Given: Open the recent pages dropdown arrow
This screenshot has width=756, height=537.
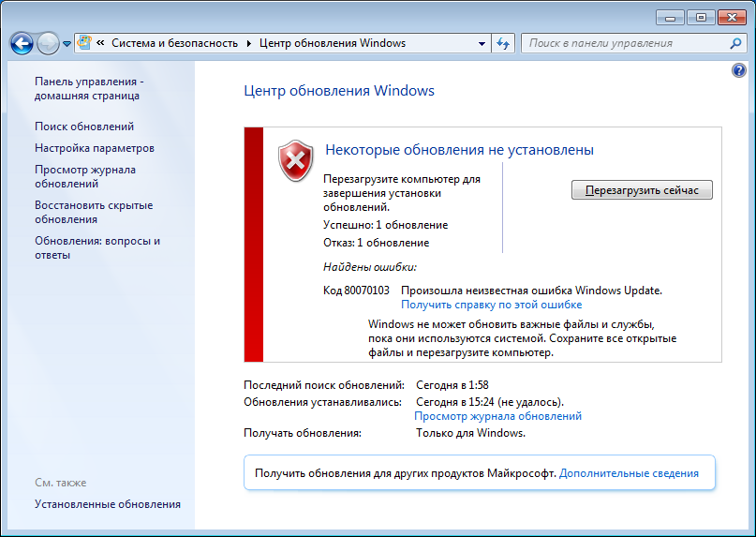Looking at the screenshot, I should [x=67, y=44].
